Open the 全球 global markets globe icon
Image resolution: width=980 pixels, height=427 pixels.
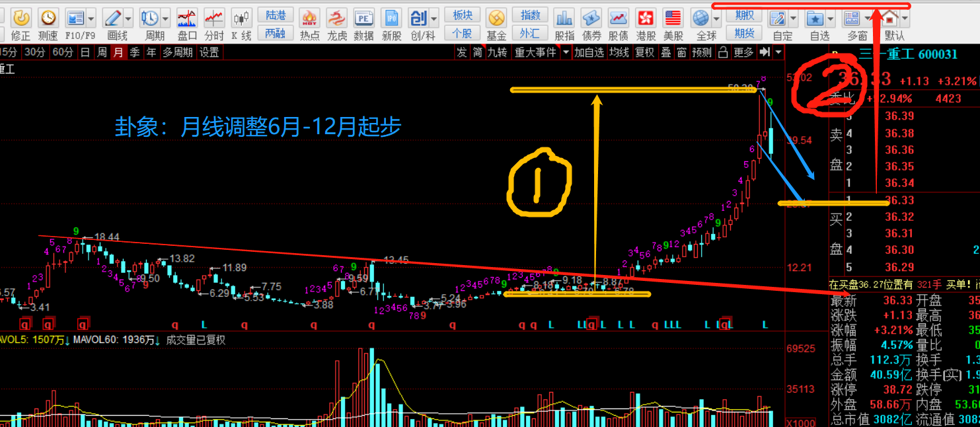pos(700,18)
